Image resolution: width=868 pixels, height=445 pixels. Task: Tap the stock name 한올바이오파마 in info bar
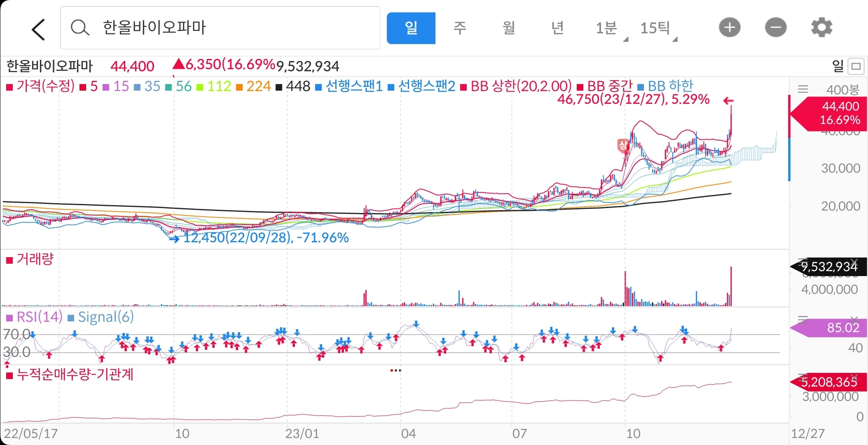click(50, 66)
